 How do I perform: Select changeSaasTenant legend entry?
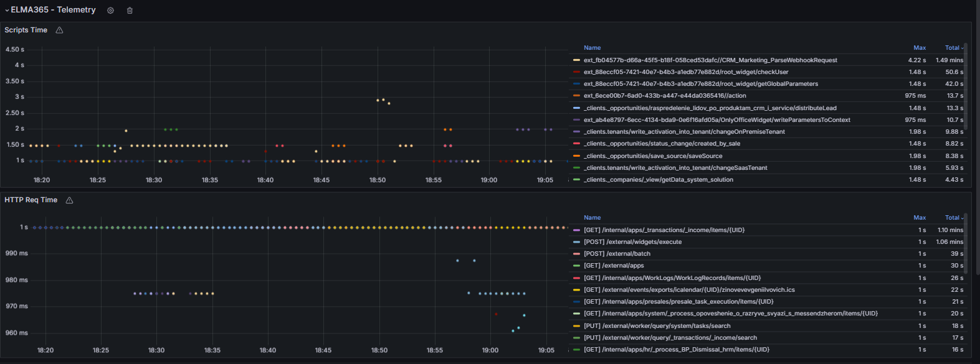[x=675, y=168]
